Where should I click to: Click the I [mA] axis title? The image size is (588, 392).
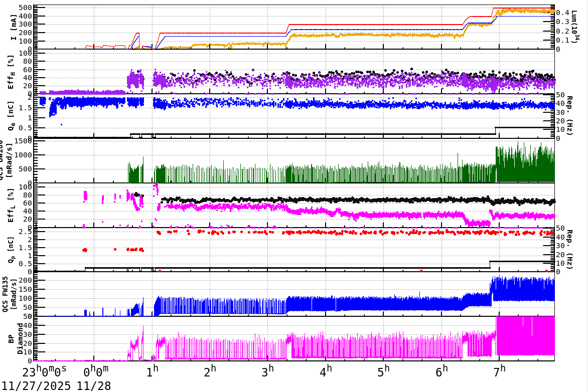14,28
